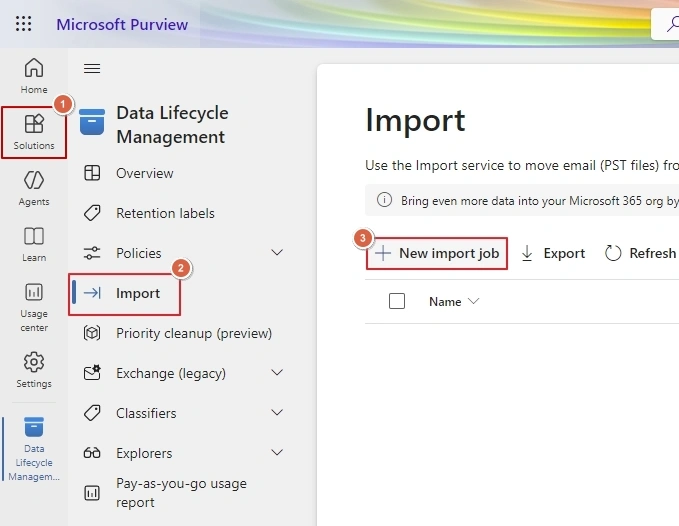Image resolution: width=679 pixels, height=526 pixels.
Task: Expand the Policies chevron
Action: pyautogui.click(x=277, y=252)
